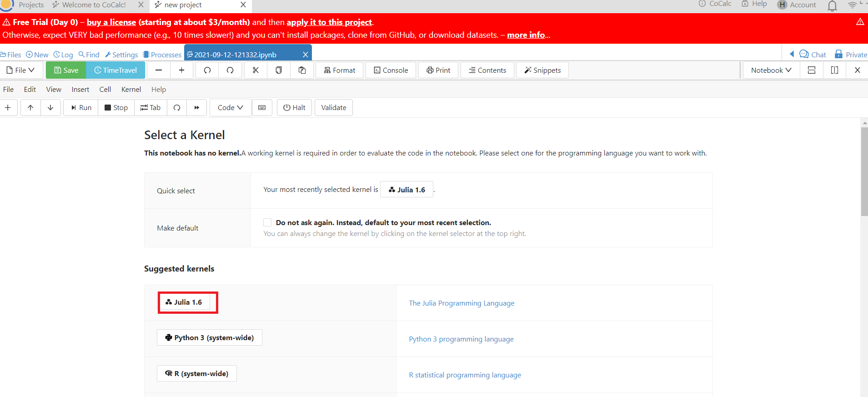Click the wifi connection status icon
The image size is (868, 397).
pyautogui.click(x=853, y=5)
